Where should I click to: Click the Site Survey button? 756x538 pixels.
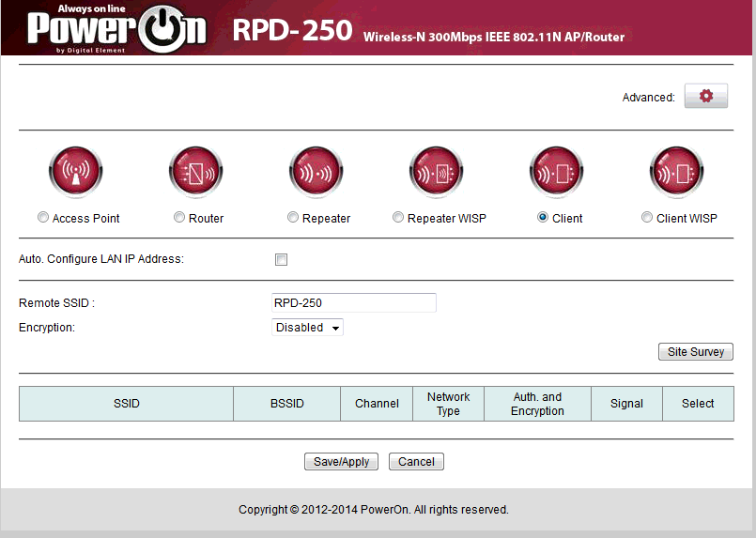(696, 351)
